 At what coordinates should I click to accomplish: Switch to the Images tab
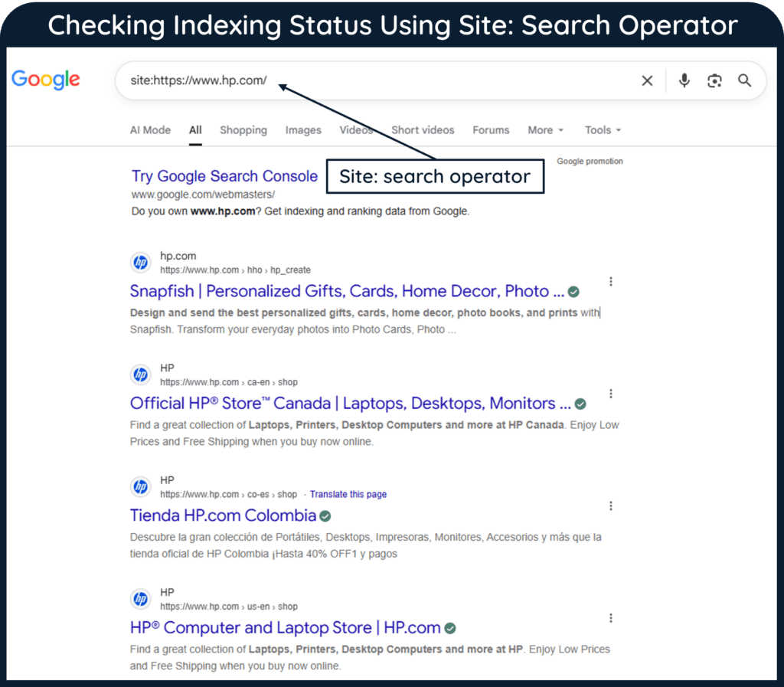pyautogui.click(x=303, y=130)
